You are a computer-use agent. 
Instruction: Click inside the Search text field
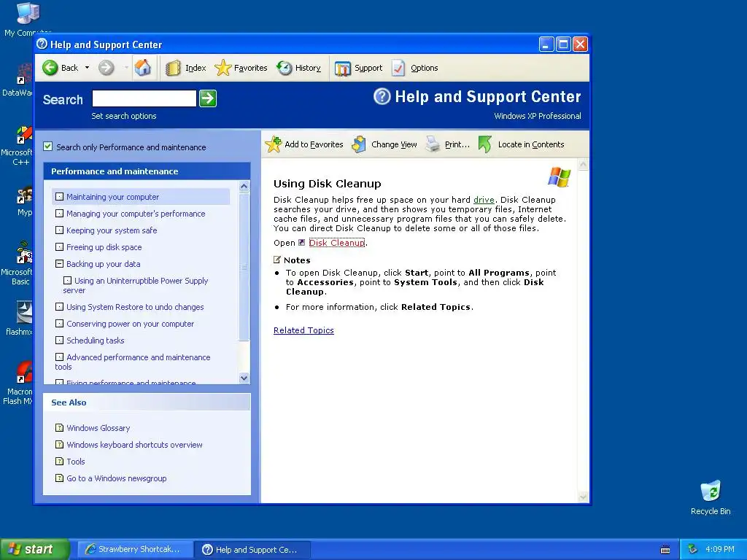pos(144,98)
